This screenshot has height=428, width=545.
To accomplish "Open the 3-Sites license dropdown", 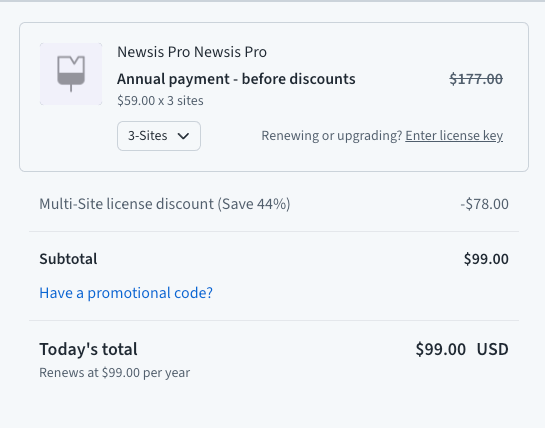I will pyautogui.click(x=159, y=136).
